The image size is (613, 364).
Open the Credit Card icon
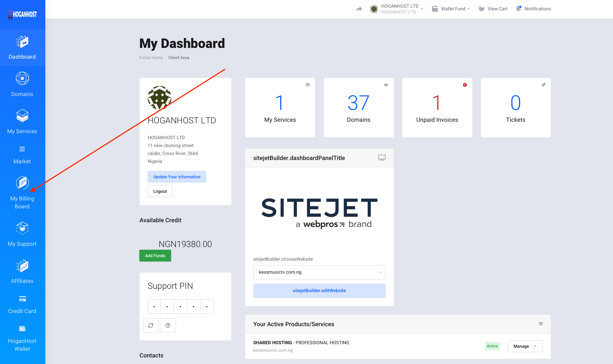[22, 299]
